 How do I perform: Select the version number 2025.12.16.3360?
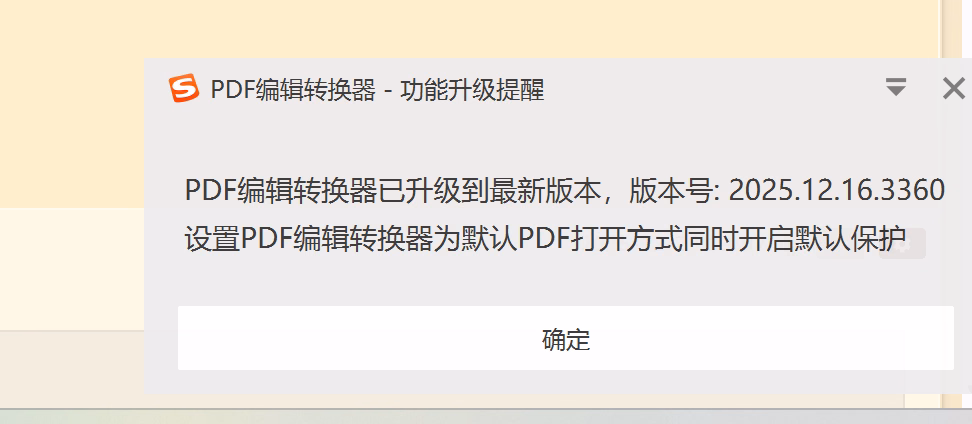pyautogui.click(x=836, y=191)
